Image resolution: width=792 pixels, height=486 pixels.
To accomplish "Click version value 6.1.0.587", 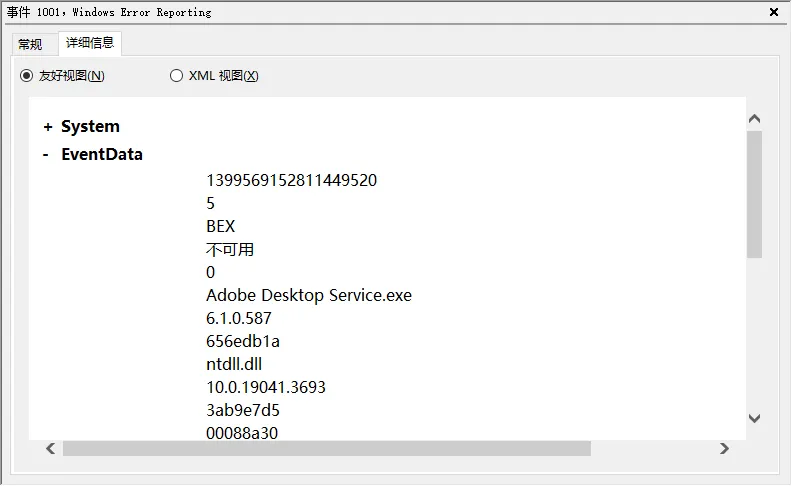I will (239, 318).
